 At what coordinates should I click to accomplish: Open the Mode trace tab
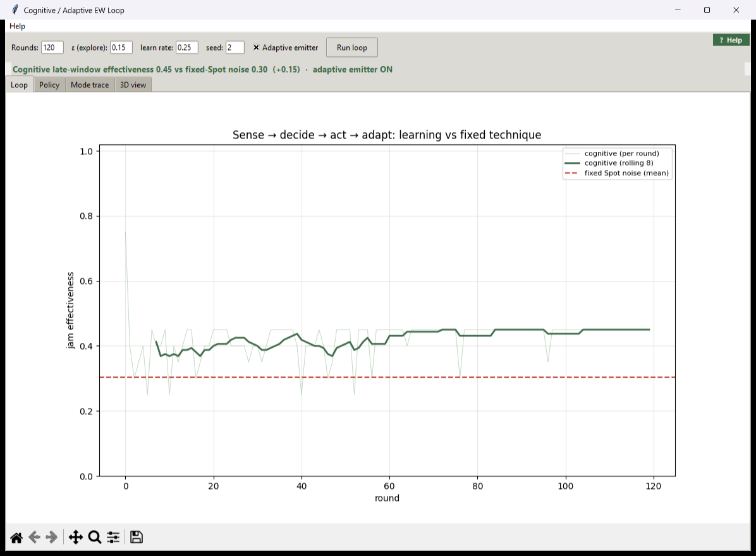point(90,85)
